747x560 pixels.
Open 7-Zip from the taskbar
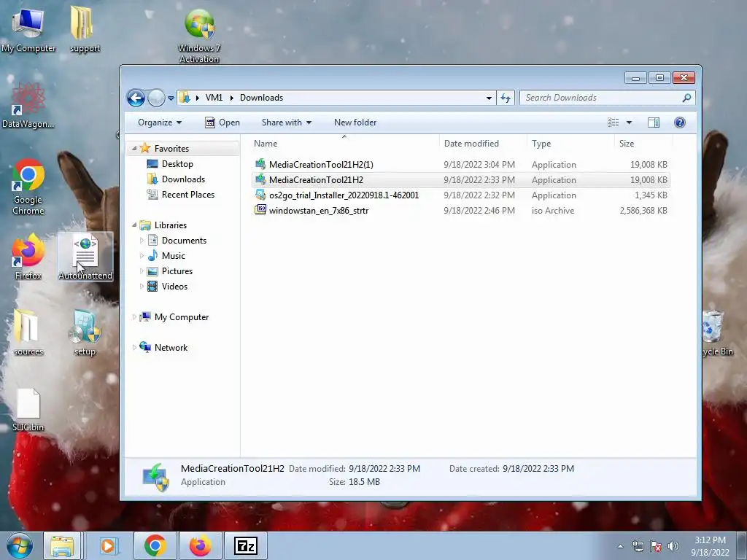pyautogui.click(x=245, y=545)
